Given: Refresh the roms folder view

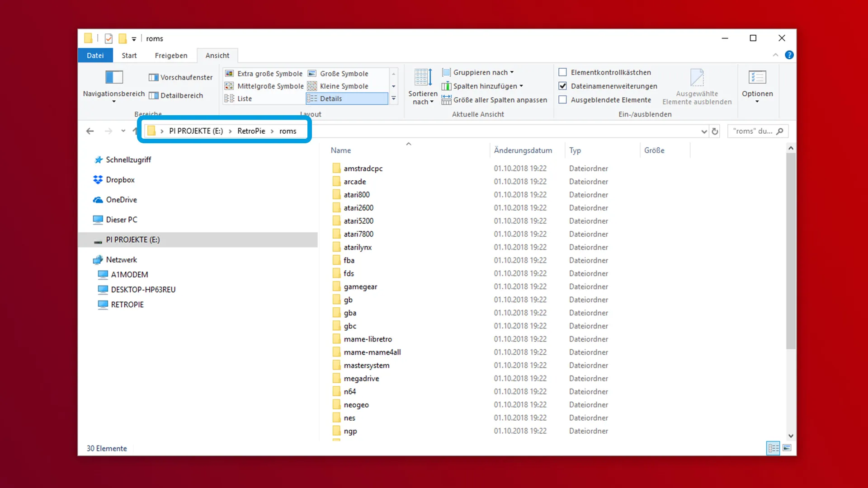Looking at the screenshot, I should point(715,131).
